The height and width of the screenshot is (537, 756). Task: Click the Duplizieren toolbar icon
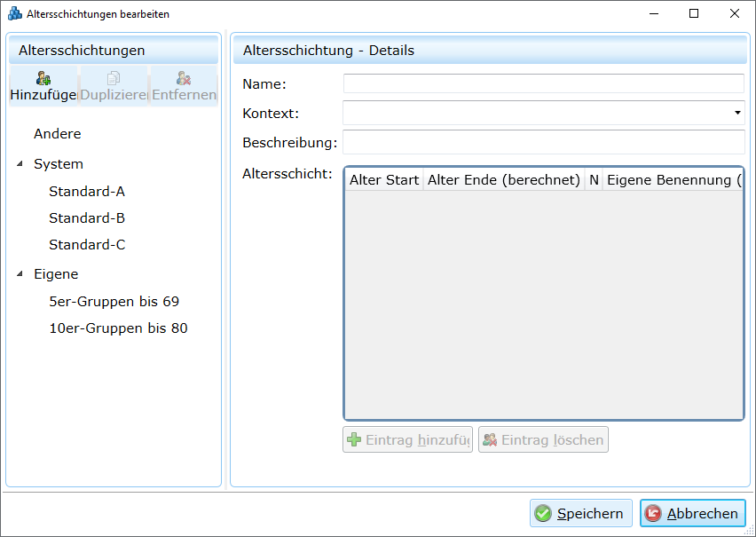tap(114, 78)
